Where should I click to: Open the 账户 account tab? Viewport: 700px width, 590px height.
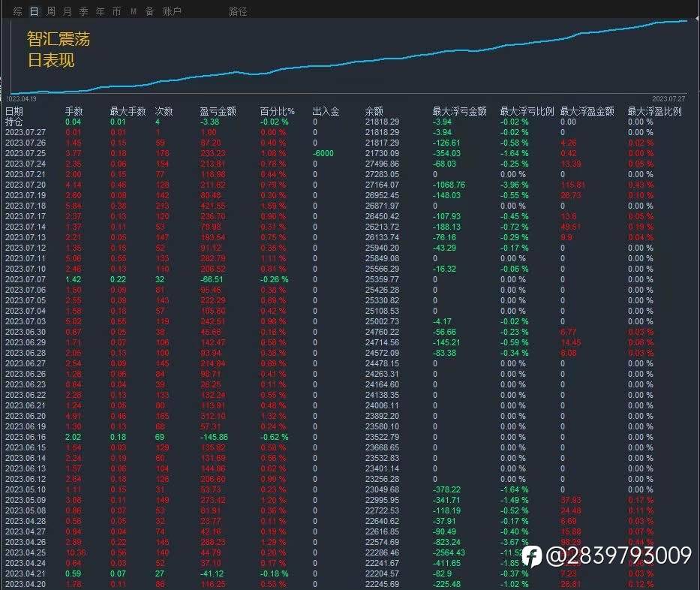[172, 11]
